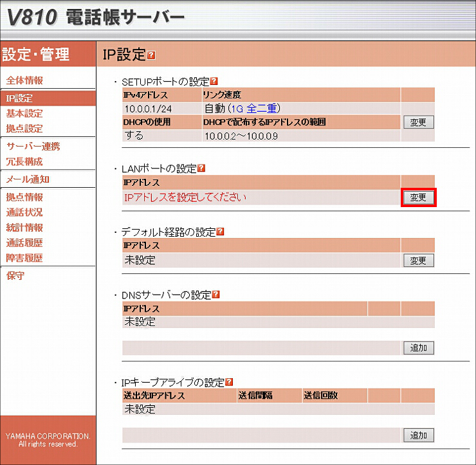476x465 pixels.
Task: Click 追加 button in IPキープアライブ section
Action: point(418,435)
